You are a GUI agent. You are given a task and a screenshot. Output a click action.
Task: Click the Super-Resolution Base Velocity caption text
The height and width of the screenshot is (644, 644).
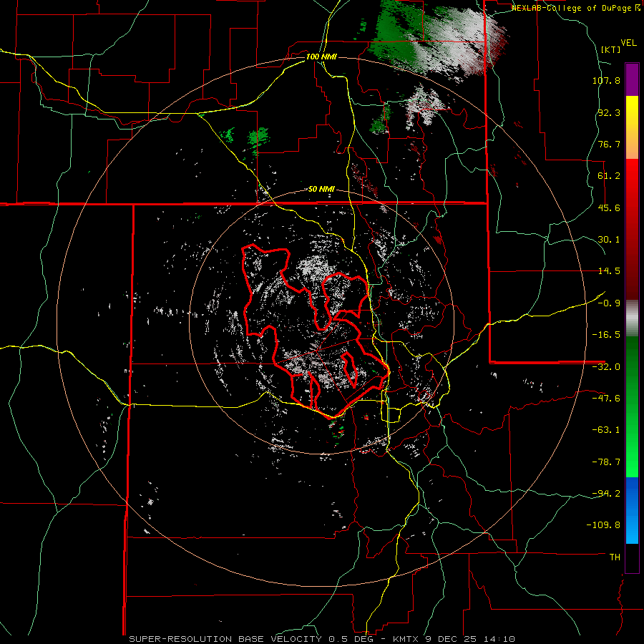[x=321, y=639]
